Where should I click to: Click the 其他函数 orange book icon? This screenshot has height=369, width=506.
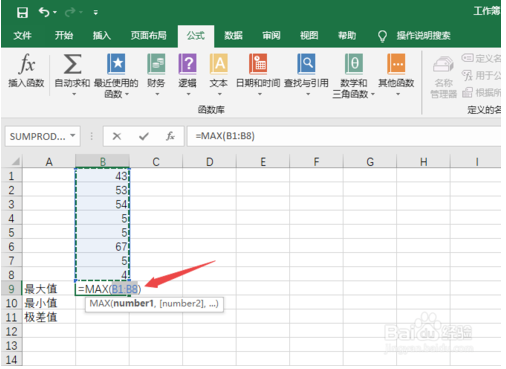[x=396, y=64]
